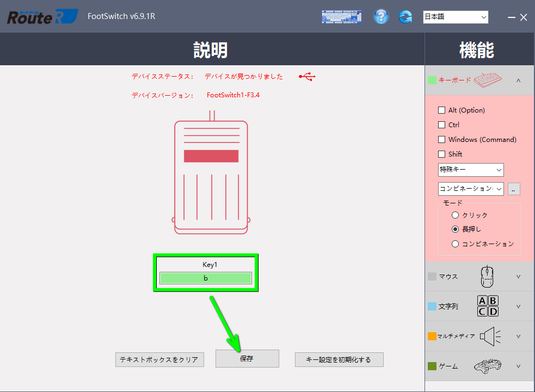Select the クリック mode radio button
The image size is (535, 392).
point(455,215)
